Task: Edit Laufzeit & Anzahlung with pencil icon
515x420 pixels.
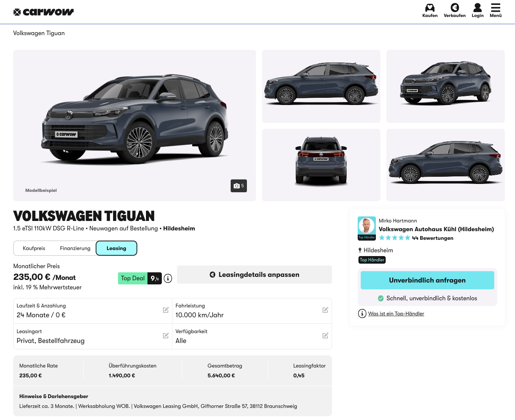Action: click(x=166, y=310)
